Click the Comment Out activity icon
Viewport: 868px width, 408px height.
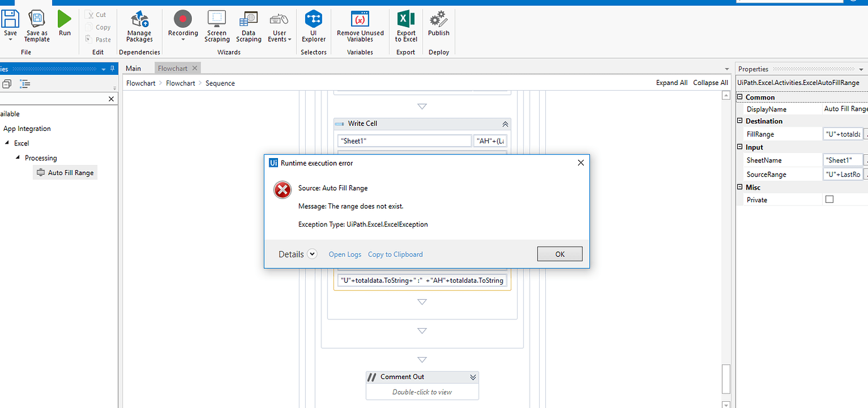(372, 377)
